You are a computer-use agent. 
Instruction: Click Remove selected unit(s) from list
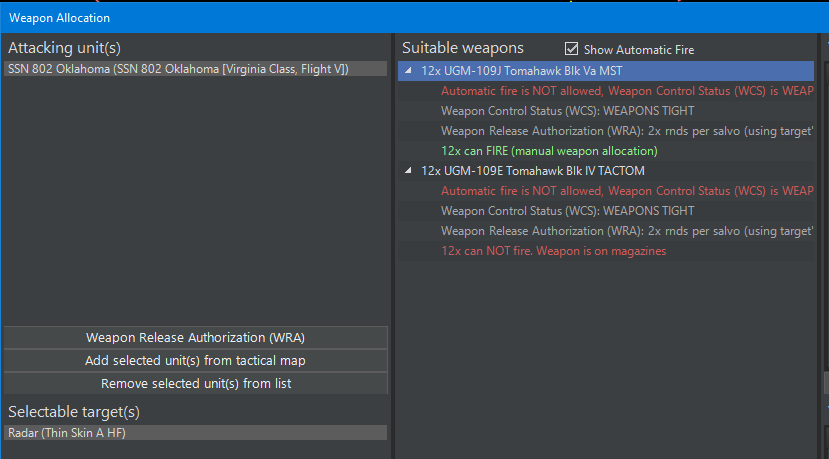pyautogui.click(x=195, y=383)
